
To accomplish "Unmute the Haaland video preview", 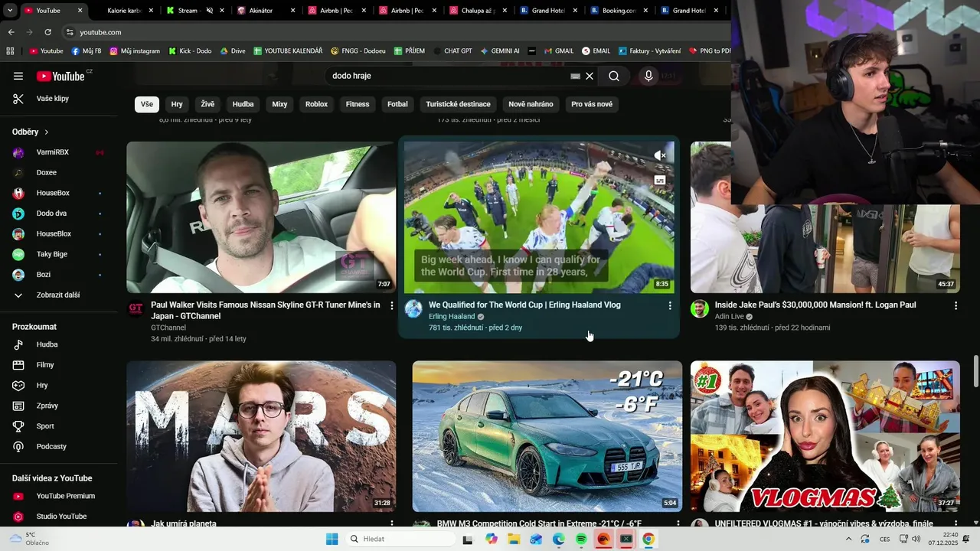I will [x=659, y=155].
